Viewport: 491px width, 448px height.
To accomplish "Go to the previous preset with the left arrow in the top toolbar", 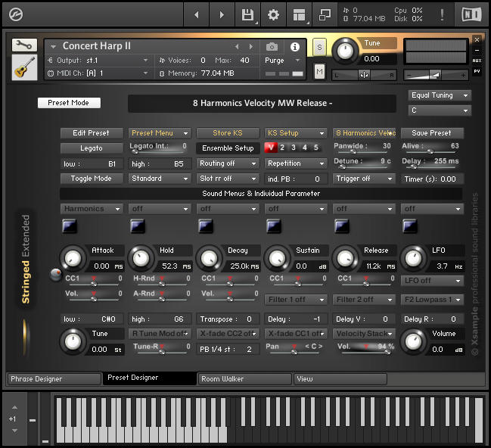I will (x=197, y=14).
